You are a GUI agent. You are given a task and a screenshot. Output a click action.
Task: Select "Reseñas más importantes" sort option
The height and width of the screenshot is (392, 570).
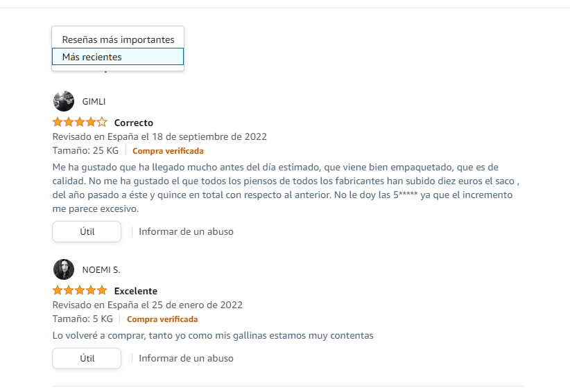[x=118, y=39]
